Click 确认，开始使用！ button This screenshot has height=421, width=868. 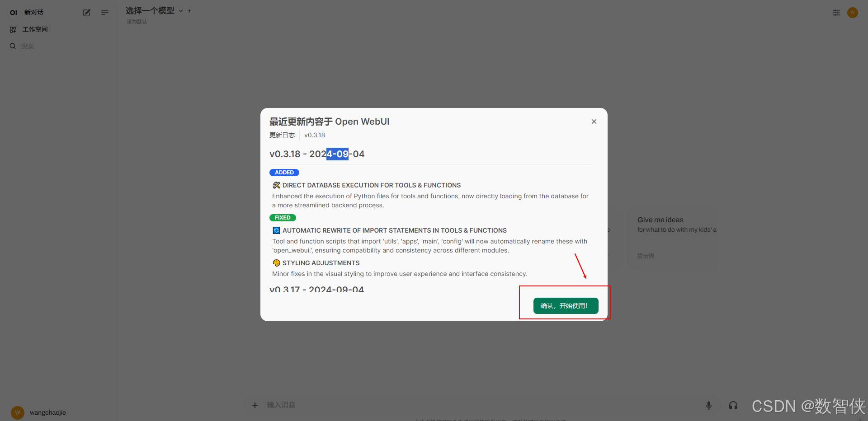(566, 306)
